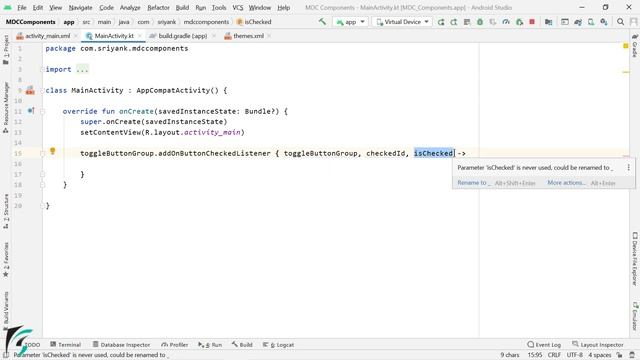Open the Navigate menu
The width and height of the screenshot is (640, 360).
(80, 7)
